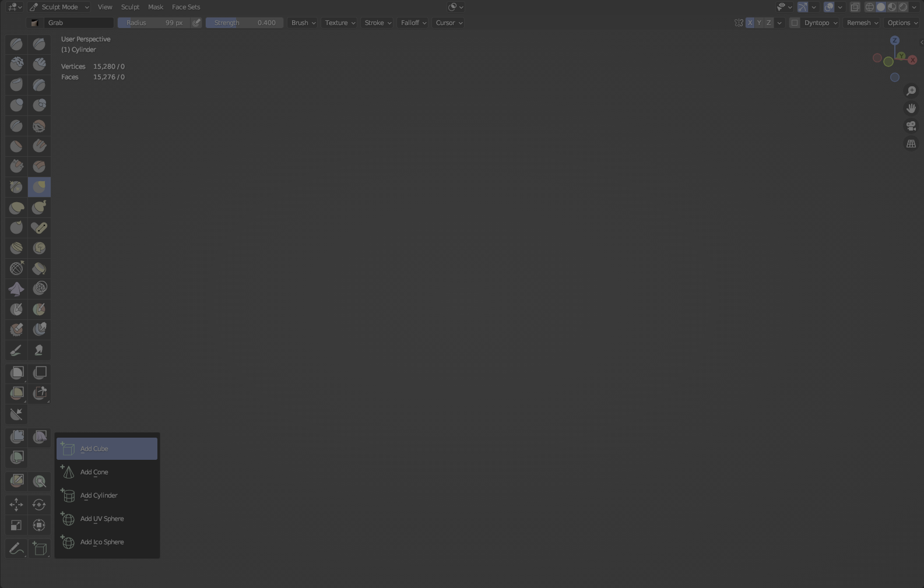This screenshot has height=588, width=924.
Task: Open the Texture dropdown
Action: pos(340,23)
